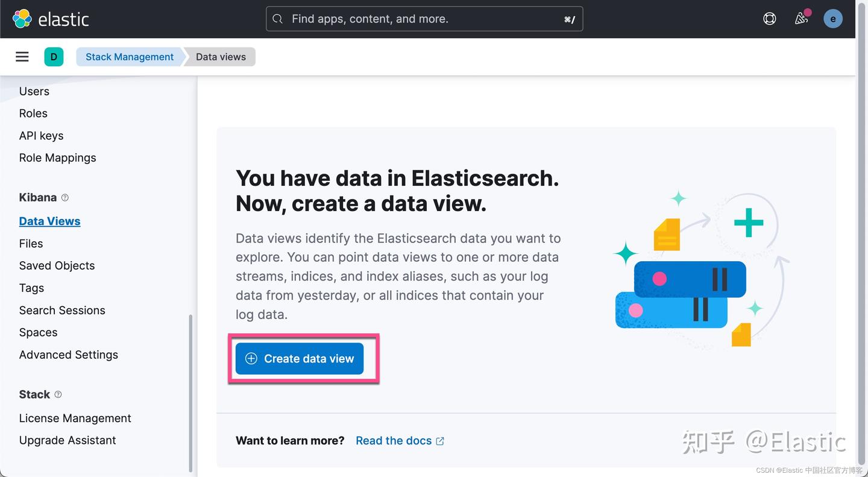Open Saved Objects from the sidebar
This screenshot has height=477, width=868.
pyautogui.click(x=57, y=265)
